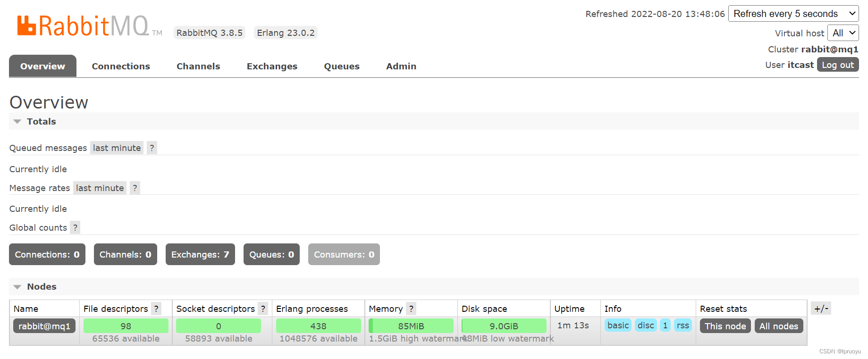Click the File descriptors 98 usage bar

pyautogui.click(x=126, y=326)
